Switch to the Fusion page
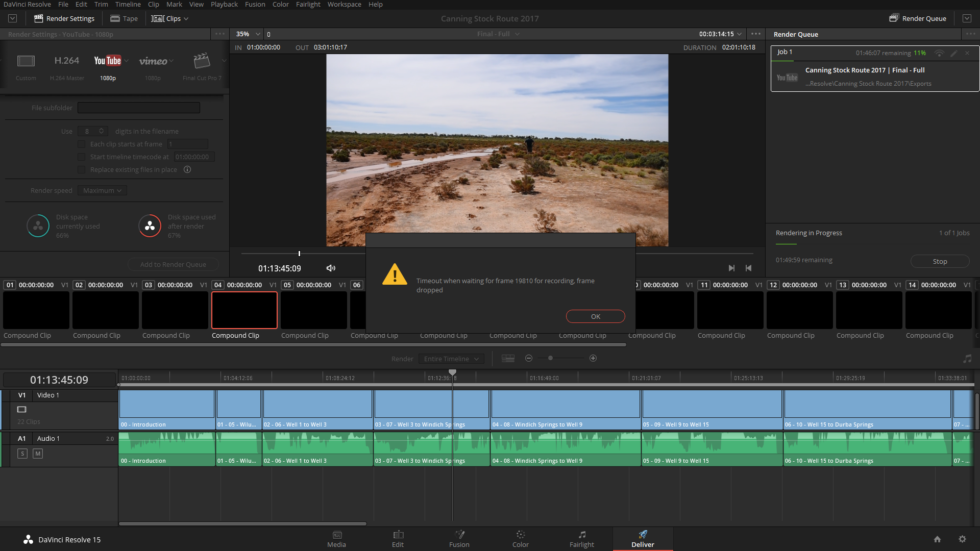Screen dimensions: 980x551 click(x=459, y=539)
